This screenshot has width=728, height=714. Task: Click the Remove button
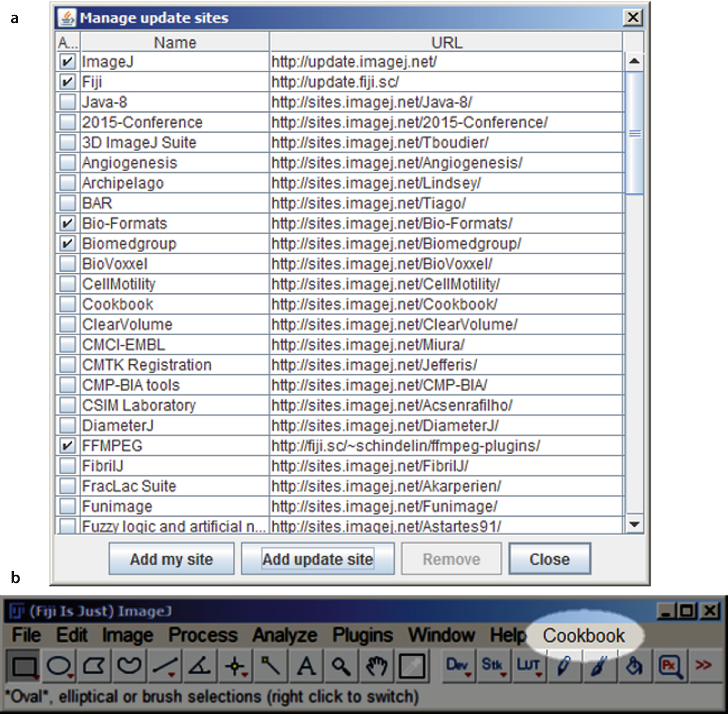pos(451,559)
